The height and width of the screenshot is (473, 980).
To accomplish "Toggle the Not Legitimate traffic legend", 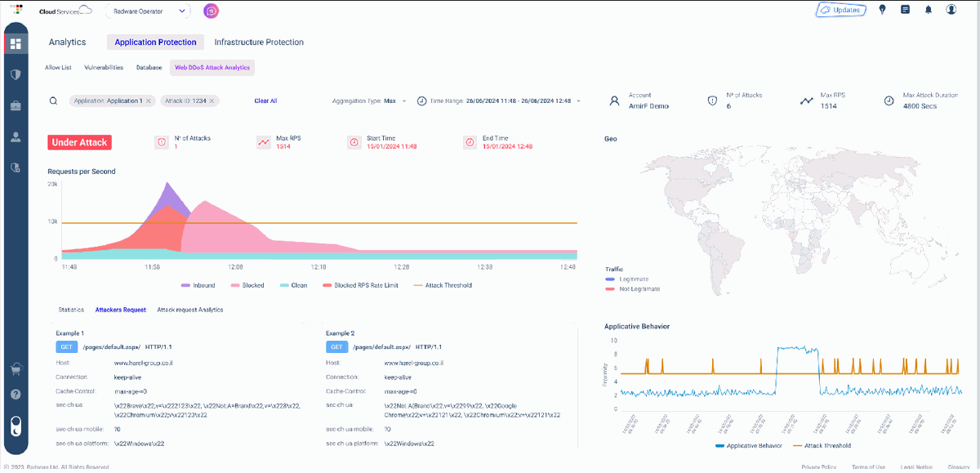I will (632, 289).
